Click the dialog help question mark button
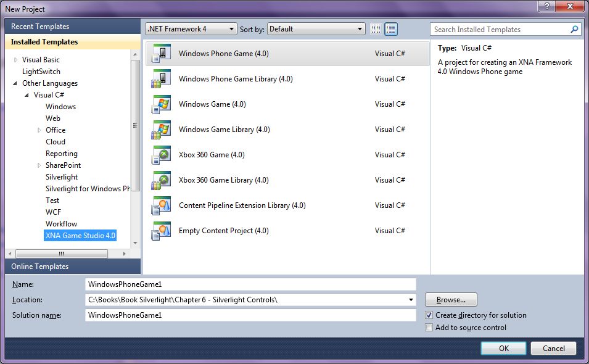Screen dimensions: 589x364 [x=547, y=6]
